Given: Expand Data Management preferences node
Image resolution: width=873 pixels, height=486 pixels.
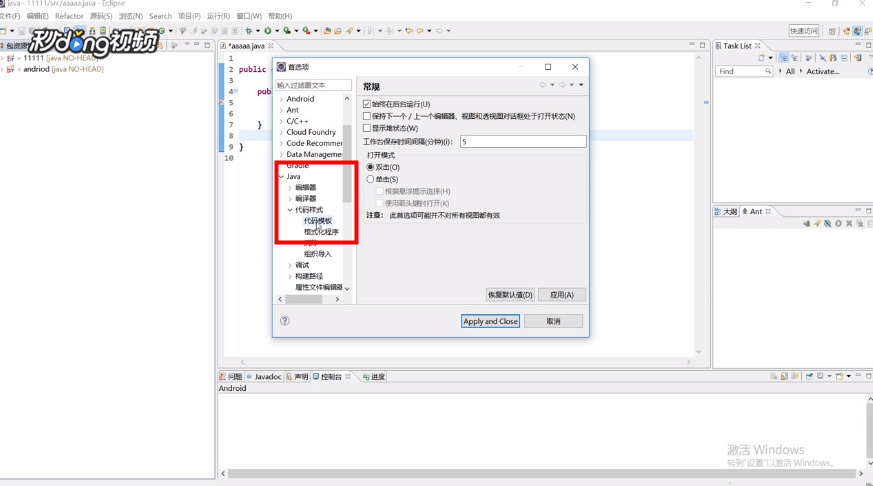Looking at the screenshot, I should [281, 155].
